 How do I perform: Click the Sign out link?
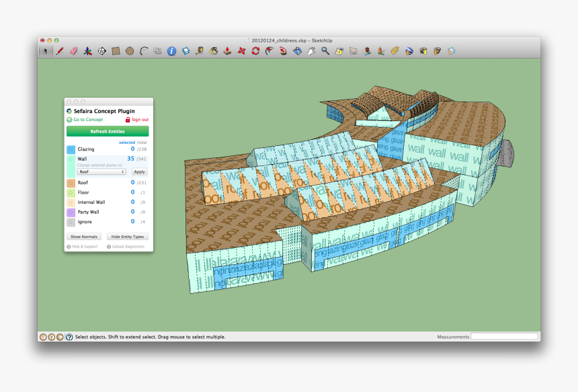click(140, 120)
